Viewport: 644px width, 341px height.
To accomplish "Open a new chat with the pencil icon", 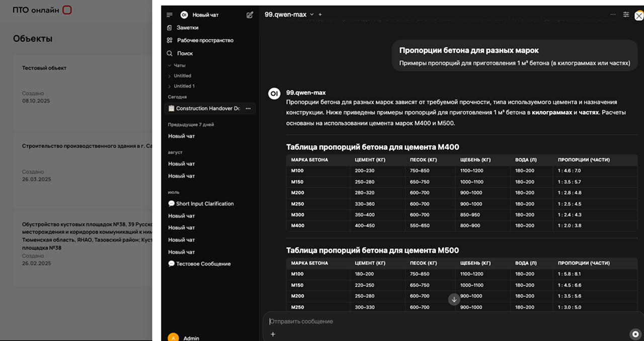I will point(250,15).
